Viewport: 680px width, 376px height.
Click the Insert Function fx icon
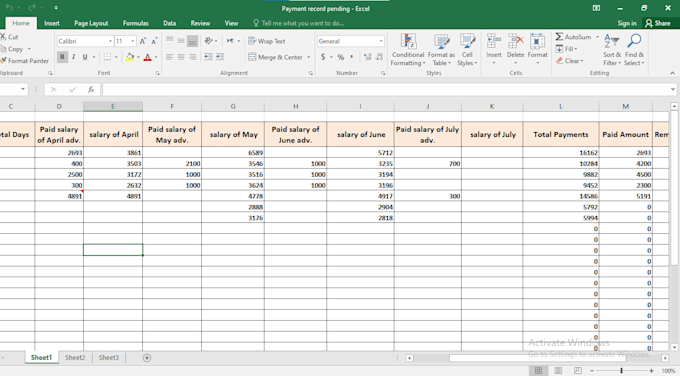pyautogui.click(x=91, y=89)
